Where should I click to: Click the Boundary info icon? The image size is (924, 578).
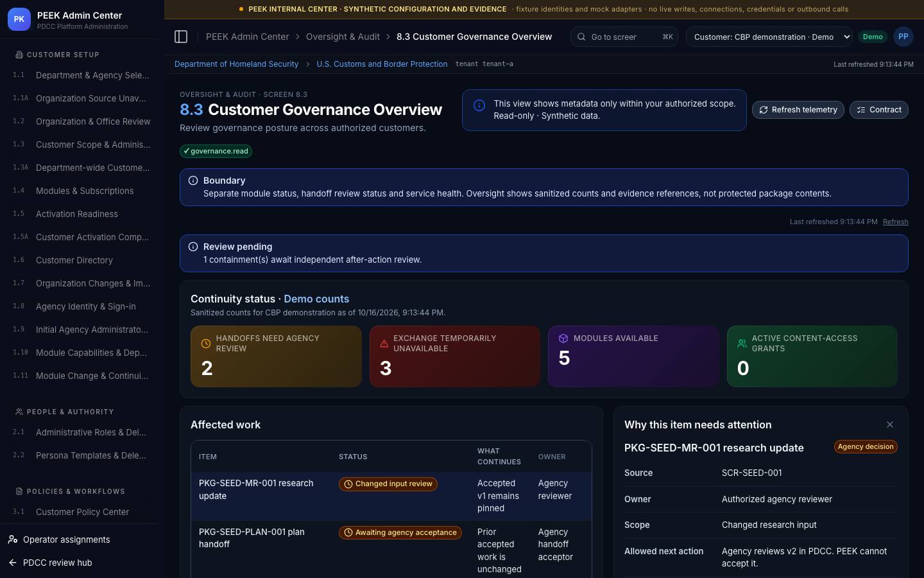pyautogui.click(x=193, y=180)
